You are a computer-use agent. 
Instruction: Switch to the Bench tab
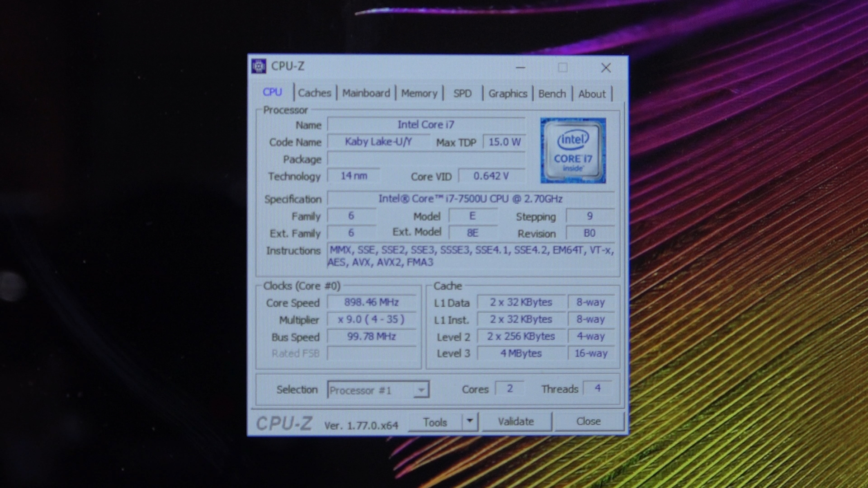click(x=552, y=94)
